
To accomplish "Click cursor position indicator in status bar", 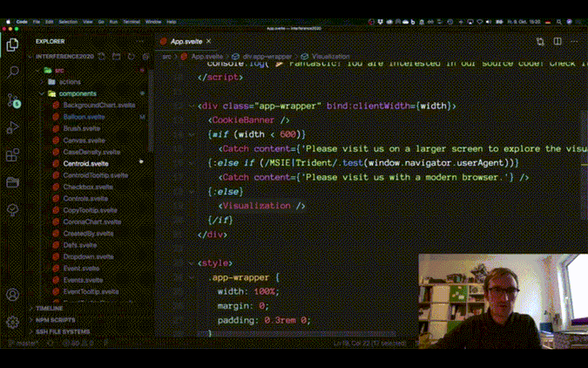I will point(369,343).
